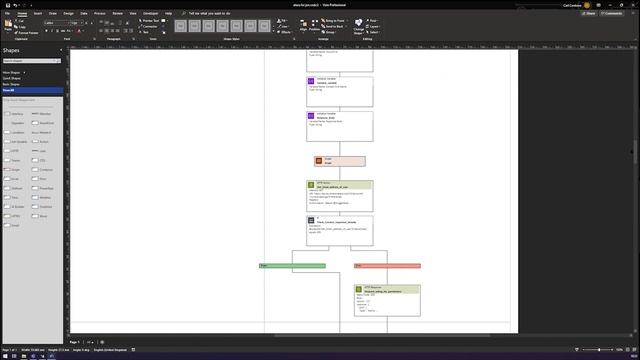The height and width of the screenshot is (360, 640).
Task: Click the Save icon in title bar
Action: (x=8, y=5)
